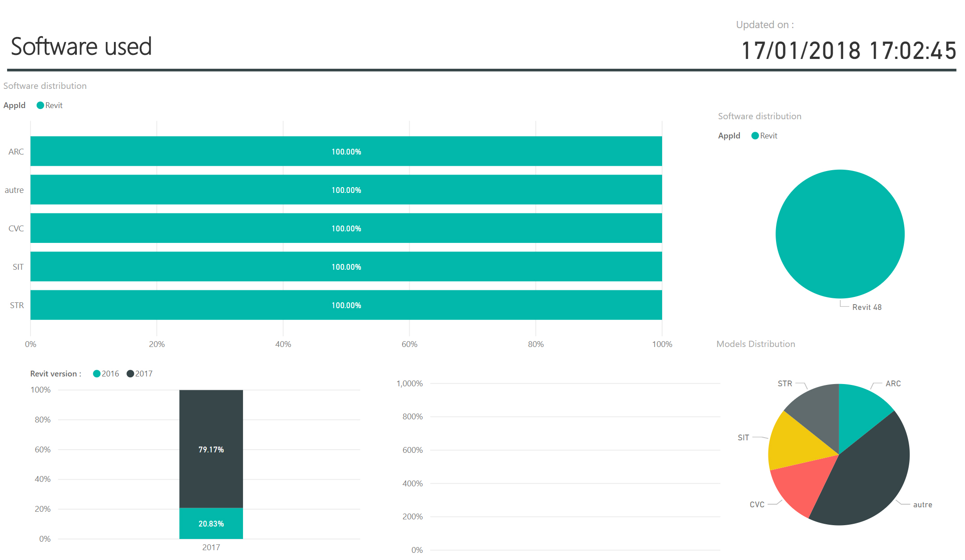Viewport: 965px width, 560px height.
Task: Click the '2017' x-axis label under column
Action: point(211,547)
